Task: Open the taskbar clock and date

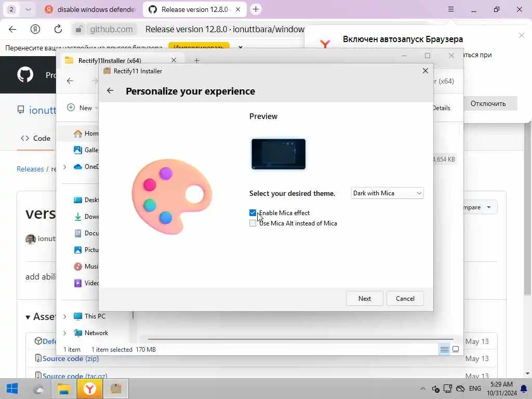Action: (x=501, y=389)
